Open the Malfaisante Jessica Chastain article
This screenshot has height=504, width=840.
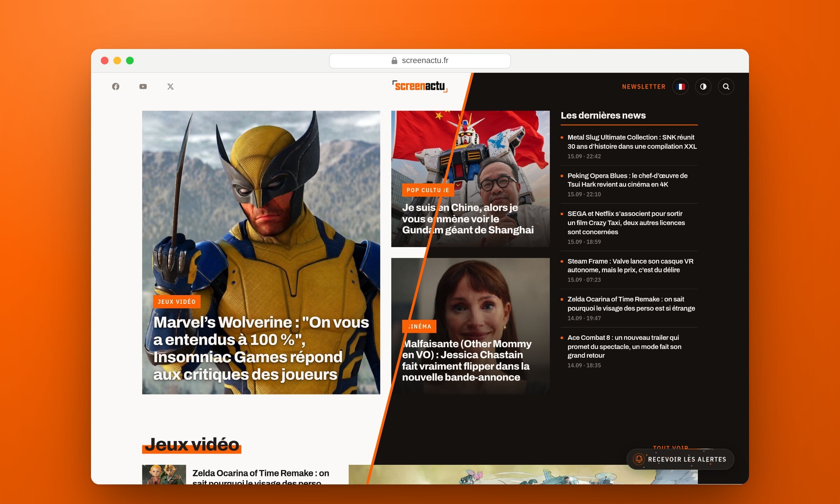(467, 360)
